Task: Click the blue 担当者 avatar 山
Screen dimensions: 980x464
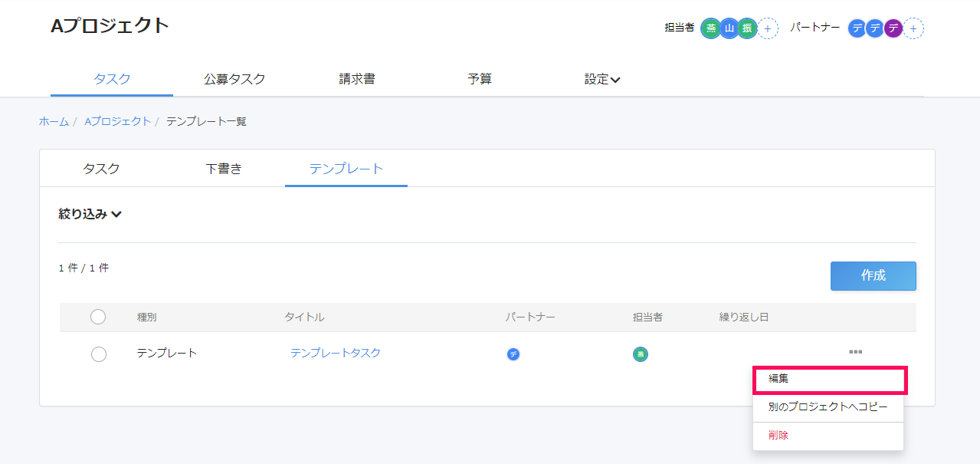Action: [729, 28]
